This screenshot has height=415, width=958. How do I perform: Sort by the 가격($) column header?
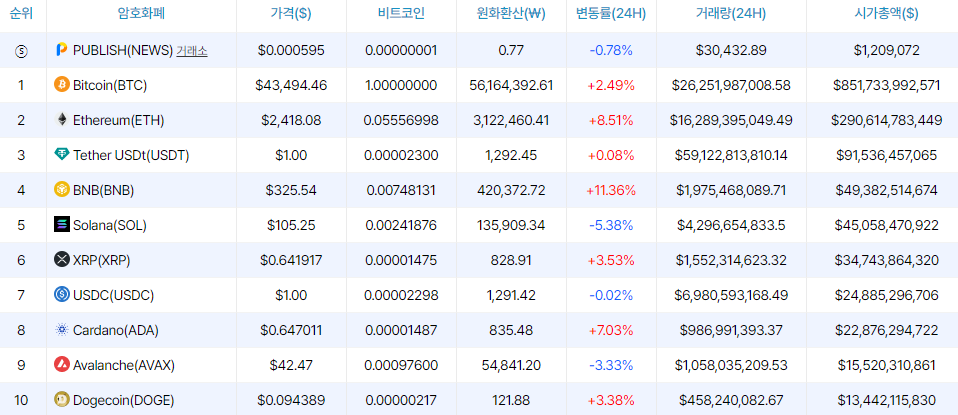(x=291, y=14)
